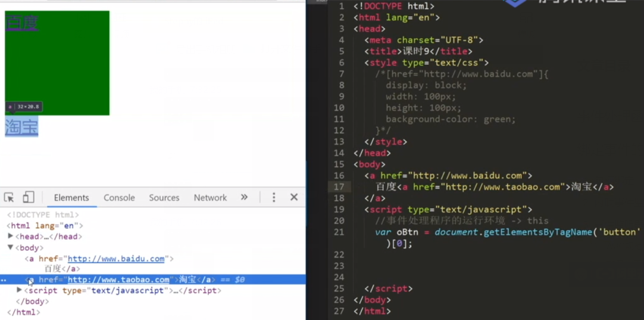Click the style type="text/css" line
Screen dimensions: 644x320
click(426, 63)
